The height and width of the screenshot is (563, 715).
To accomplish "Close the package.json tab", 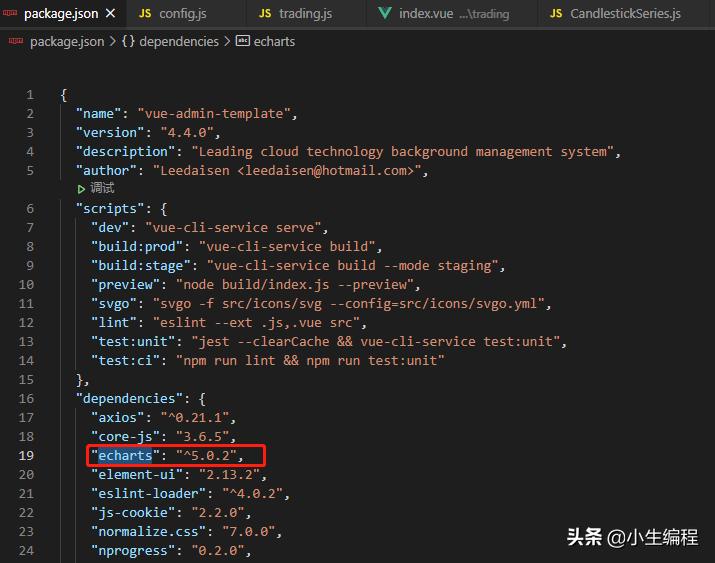I will [110, 14].
